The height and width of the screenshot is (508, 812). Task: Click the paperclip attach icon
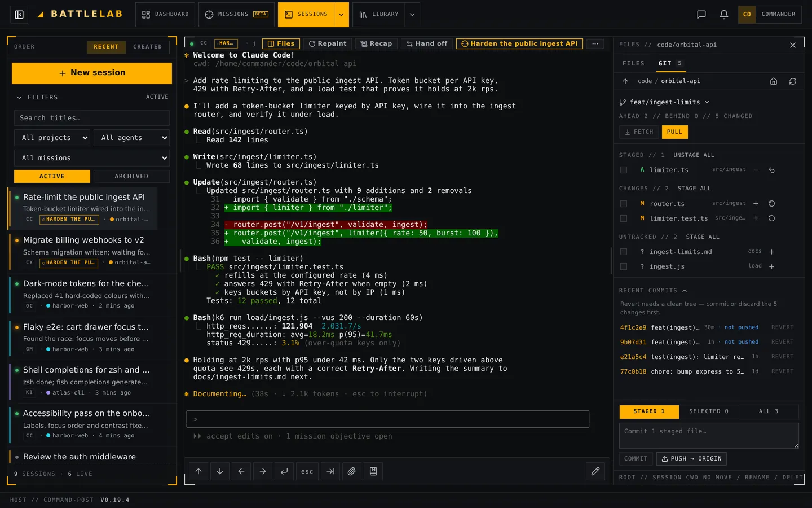[x=352, y=471]
